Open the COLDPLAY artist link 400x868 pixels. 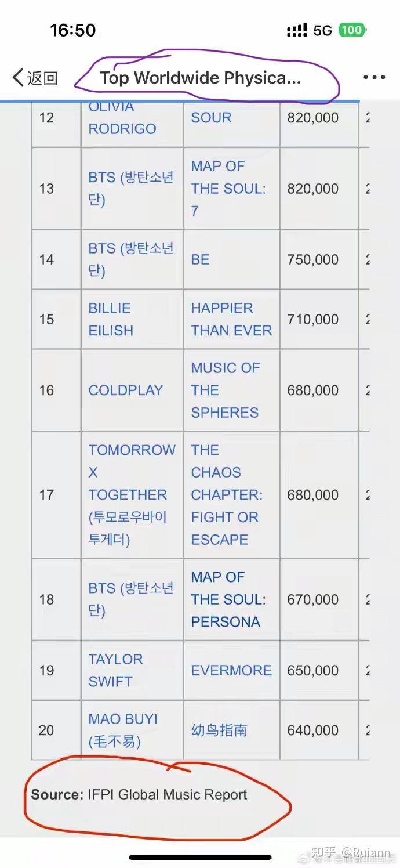(125, 390)
